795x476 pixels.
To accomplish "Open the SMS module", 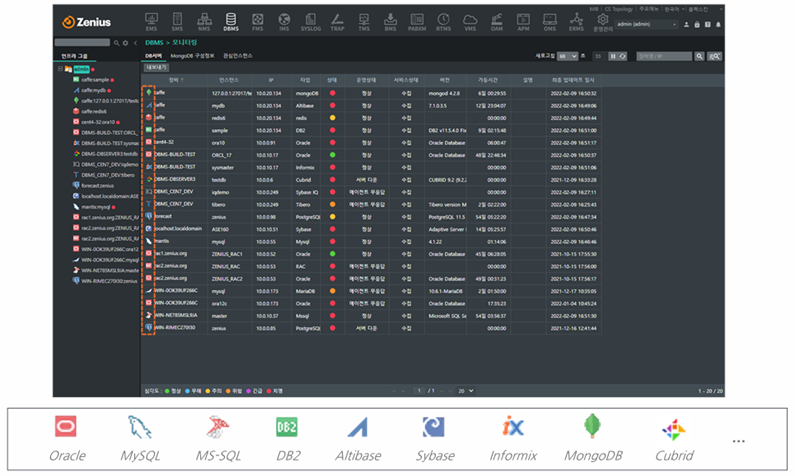I will coord(177,22).
